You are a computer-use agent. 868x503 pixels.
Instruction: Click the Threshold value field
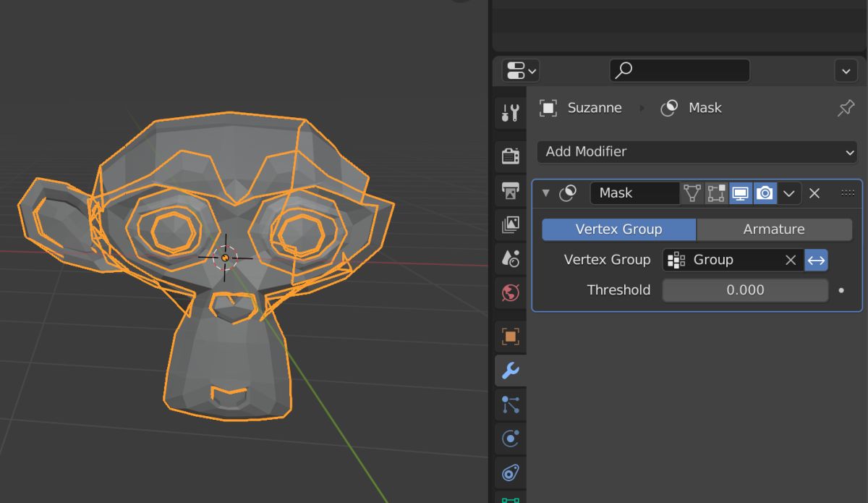[744, 290]
